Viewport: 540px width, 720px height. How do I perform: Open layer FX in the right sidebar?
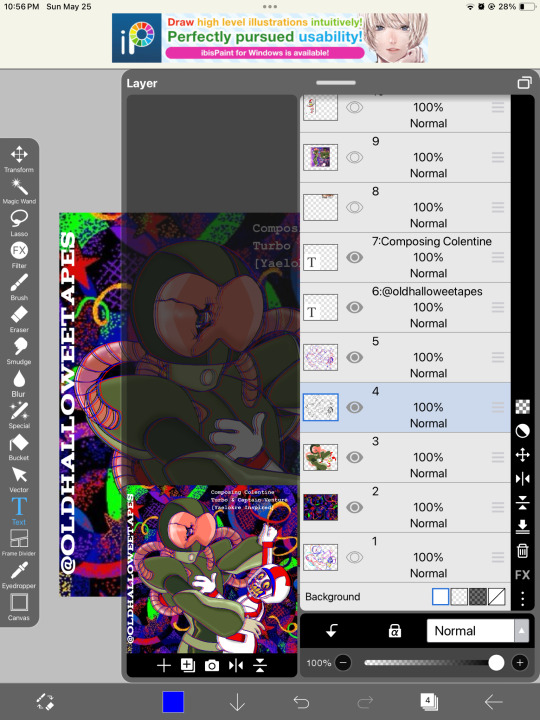pyautogui.click(x=523, y=574)
